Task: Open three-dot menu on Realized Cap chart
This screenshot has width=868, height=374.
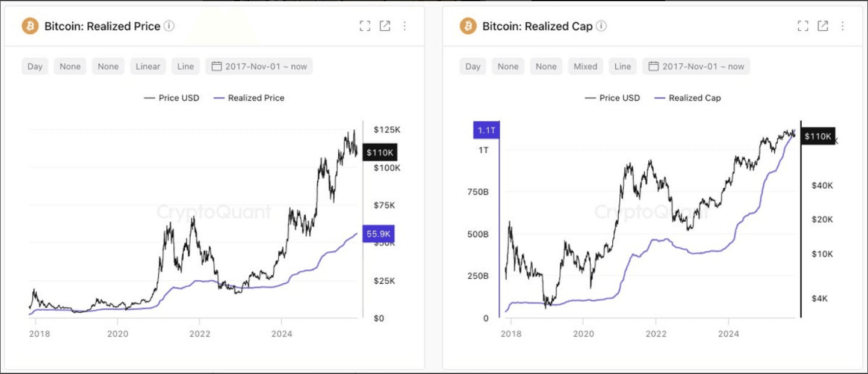Action: pos(842,26)
